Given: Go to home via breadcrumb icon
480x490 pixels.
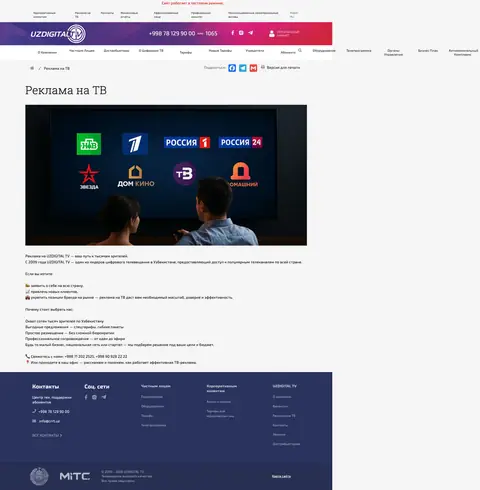Looking at the screenshot, I should point(32,68).
